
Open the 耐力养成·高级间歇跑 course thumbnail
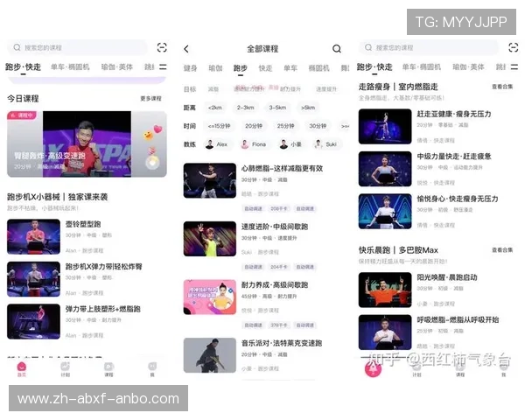[x=210, y=297]
